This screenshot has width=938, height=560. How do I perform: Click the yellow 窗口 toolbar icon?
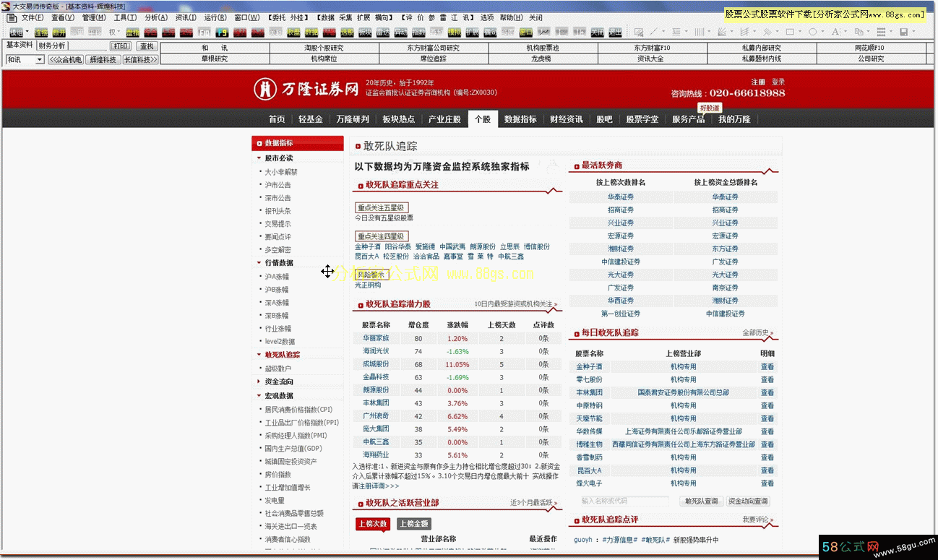point(526,32)
